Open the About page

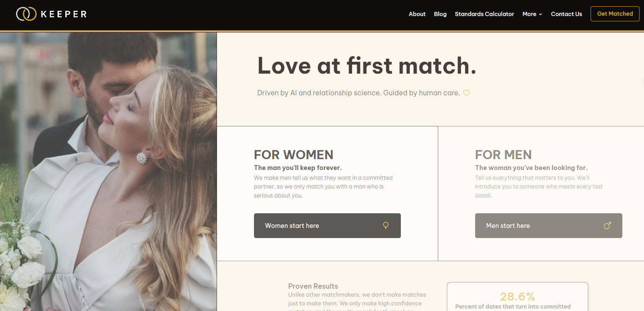pos(417,14)
